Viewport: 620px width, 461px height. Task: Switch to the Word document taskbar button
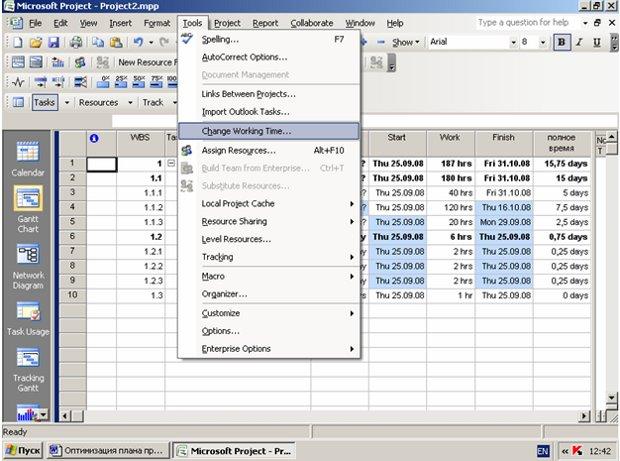point(108,451)
